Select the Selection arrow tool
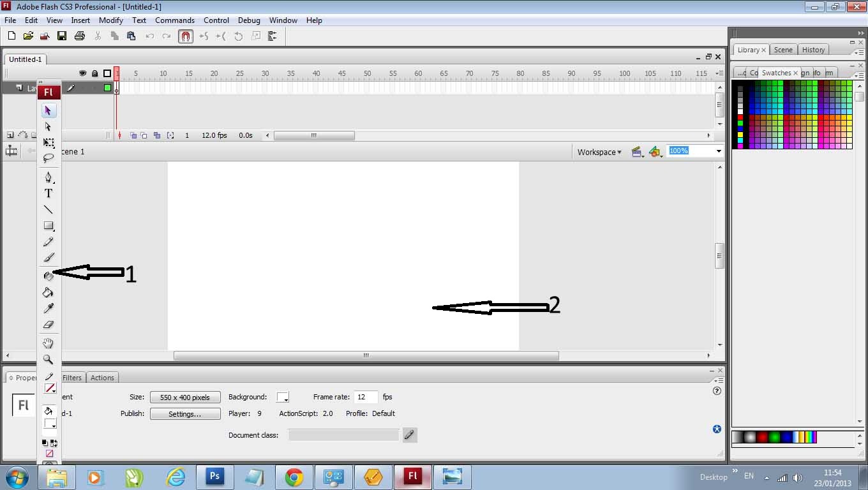 48,111
